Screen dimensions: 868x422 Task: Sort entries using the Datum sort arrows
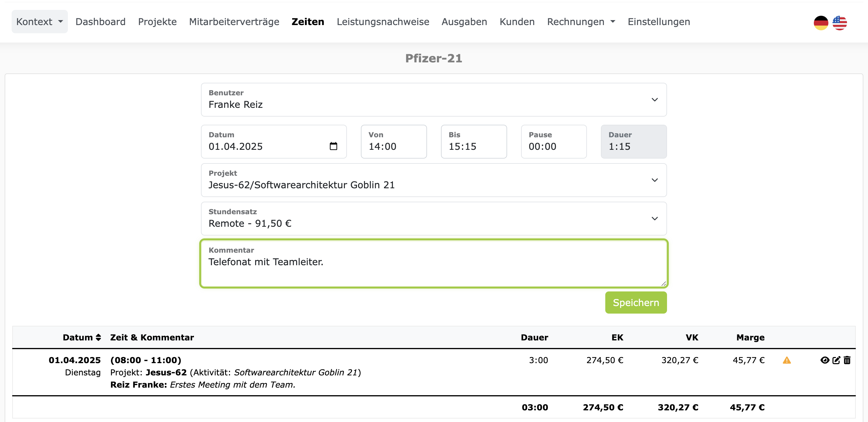coord(98,337)
